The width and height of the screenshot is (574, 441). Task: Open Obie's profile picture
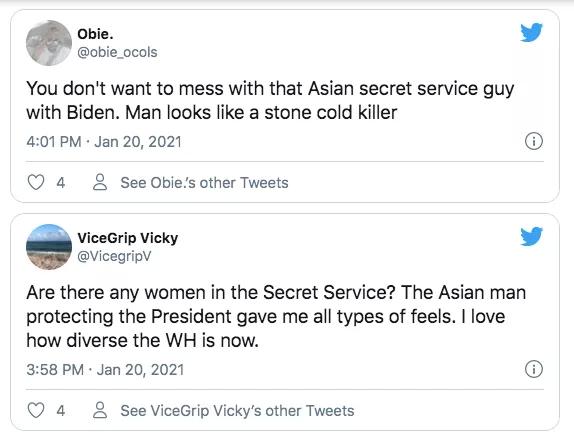coord(49,43)
